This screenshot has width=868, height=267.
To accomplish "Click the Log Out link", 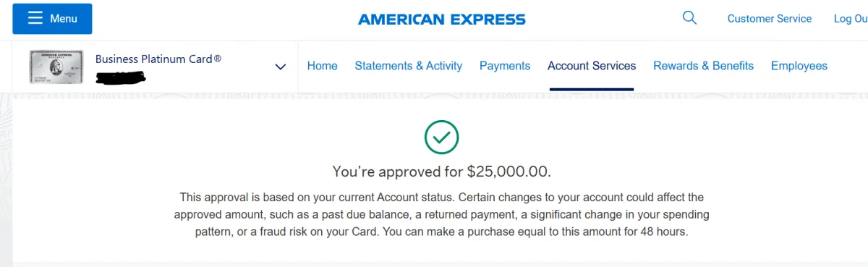I will click(851, 19).
